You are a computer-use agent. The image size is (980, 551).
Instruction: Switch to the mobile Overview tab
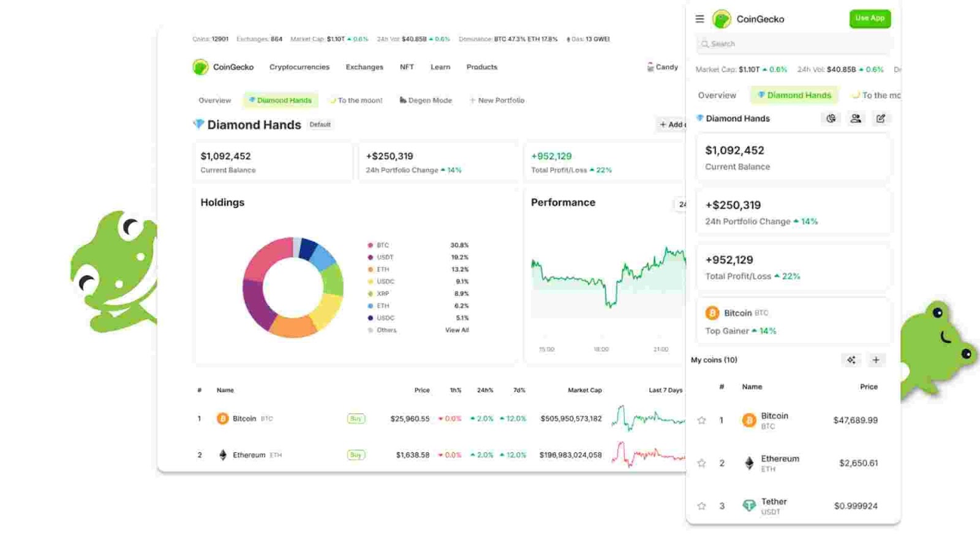coord(717,95)
